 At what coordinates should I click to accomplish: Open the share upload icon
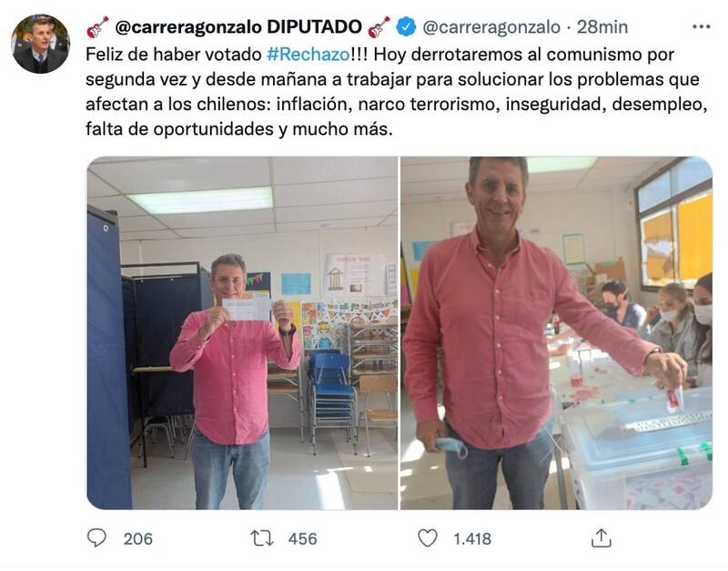602,537
